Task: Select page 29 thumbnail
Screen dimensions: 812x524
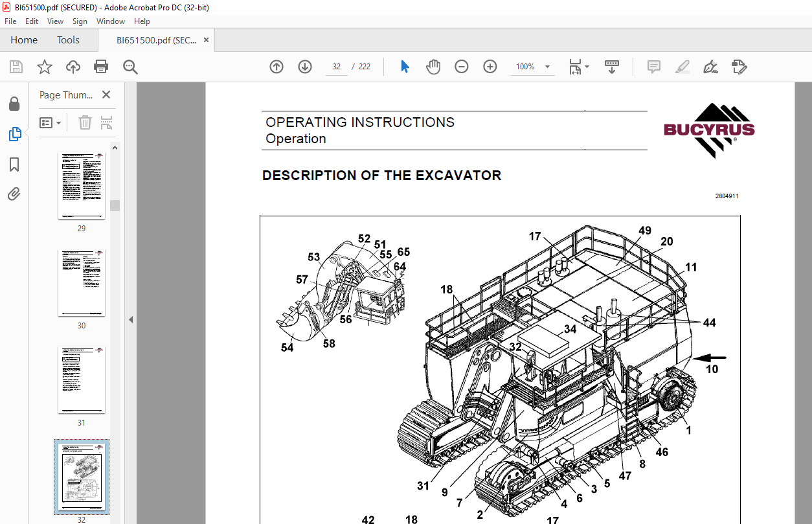Action: click(x=82, y=187)
